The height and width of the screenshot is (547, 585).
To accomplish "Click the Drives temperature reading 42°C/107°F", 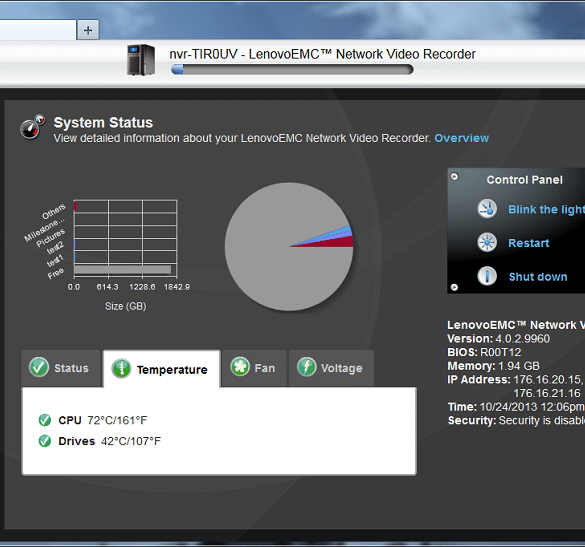I will (x=131, y=441).
